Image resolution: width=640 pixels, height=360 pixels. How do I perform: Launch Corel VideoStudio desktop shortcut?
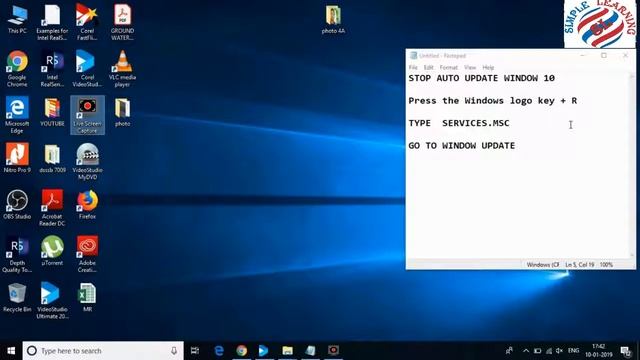87,69
